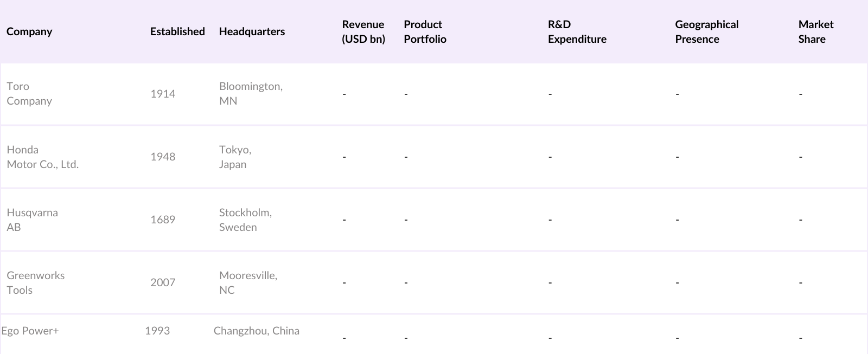The width and height of the screenshot is (868, 354).
Task: Click the Greenworks Tools company name
Action: (35, 282)
